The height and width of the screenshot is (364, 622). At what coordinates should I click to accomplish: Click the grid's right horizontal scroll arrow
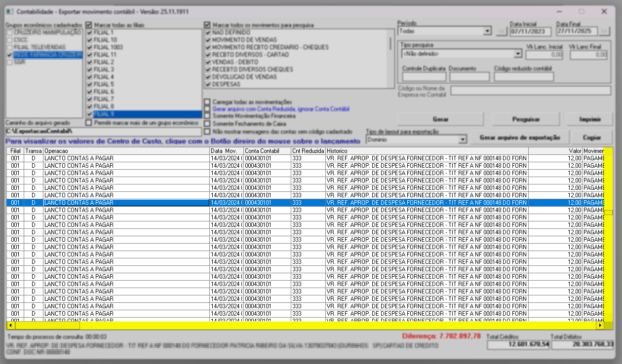(x=600, y=326)
